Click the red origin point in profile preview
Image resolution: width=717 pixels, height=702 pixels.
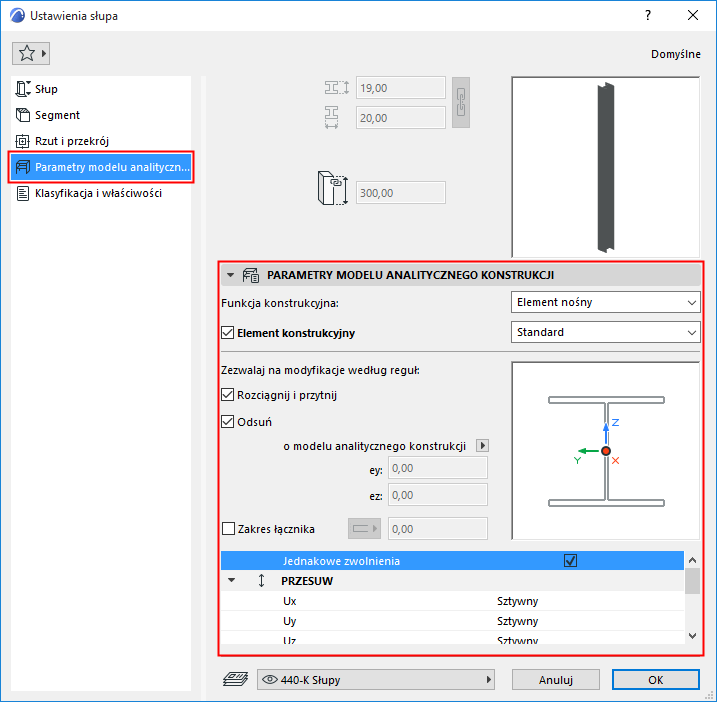pyautogui.click(x=606, y=451)
